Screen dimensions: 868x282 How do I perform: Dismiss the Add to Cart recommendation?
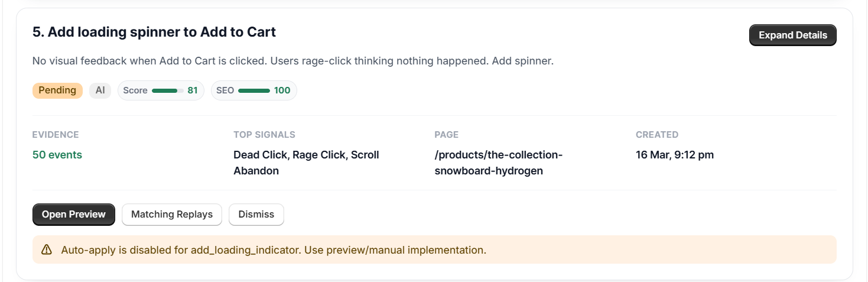pos(256,214)
